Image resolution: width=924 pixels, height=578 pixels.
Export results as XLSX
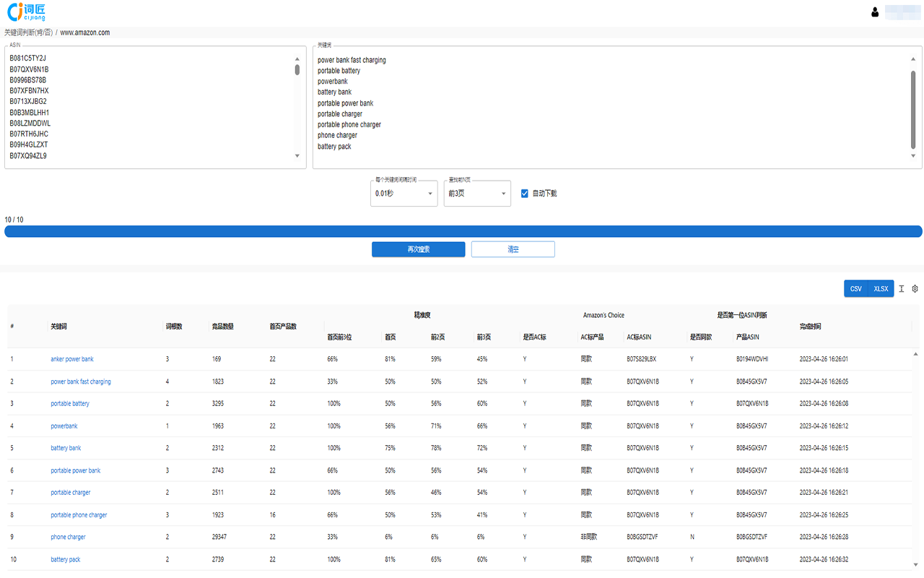click(x=881, y=289)
